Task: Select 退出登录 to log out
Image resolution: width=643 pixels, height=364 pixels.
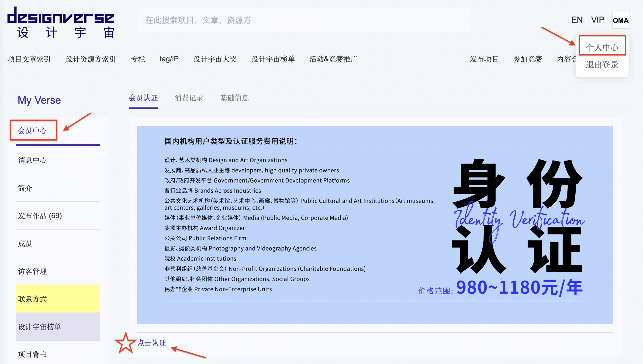Action: 602,65
